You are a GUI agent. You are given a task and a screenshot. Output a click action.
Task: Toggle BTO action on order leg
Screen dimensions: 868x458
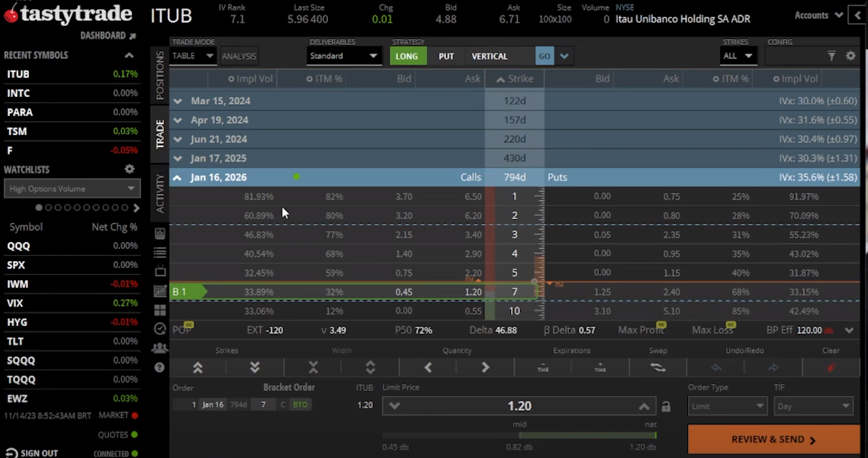tap(300, 405)
